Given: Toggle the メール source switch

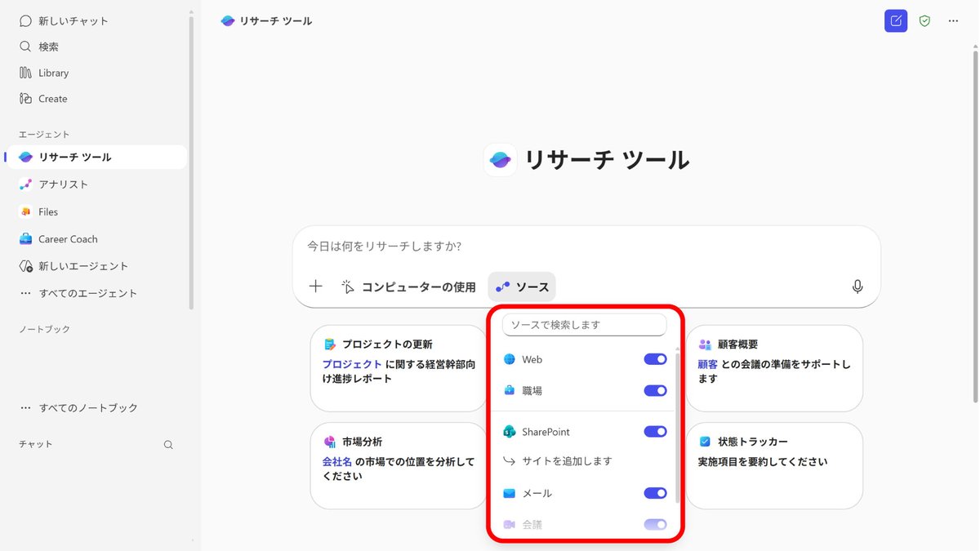Looking at the screenshot, I should click(655, 493).
